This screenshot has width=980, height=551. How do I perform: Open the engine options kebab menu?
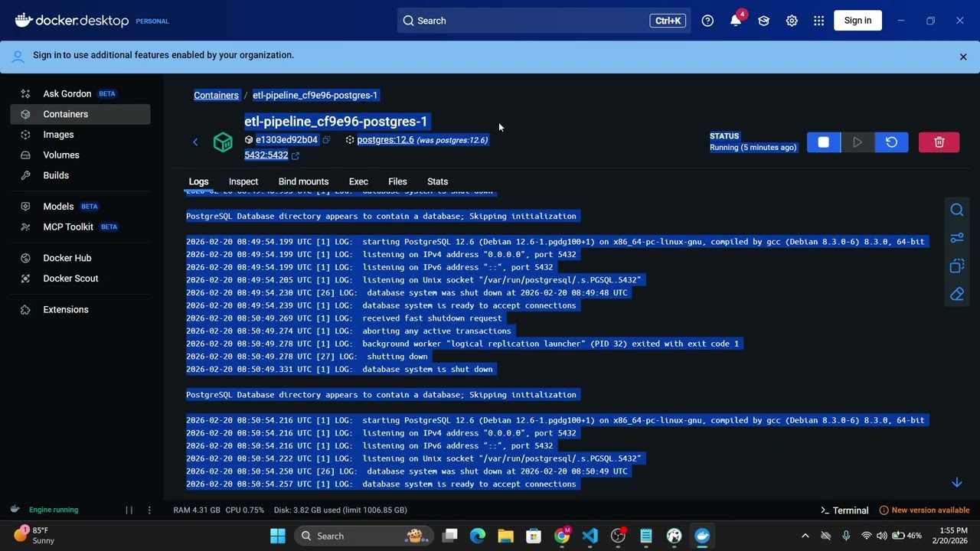click(149, 510)
